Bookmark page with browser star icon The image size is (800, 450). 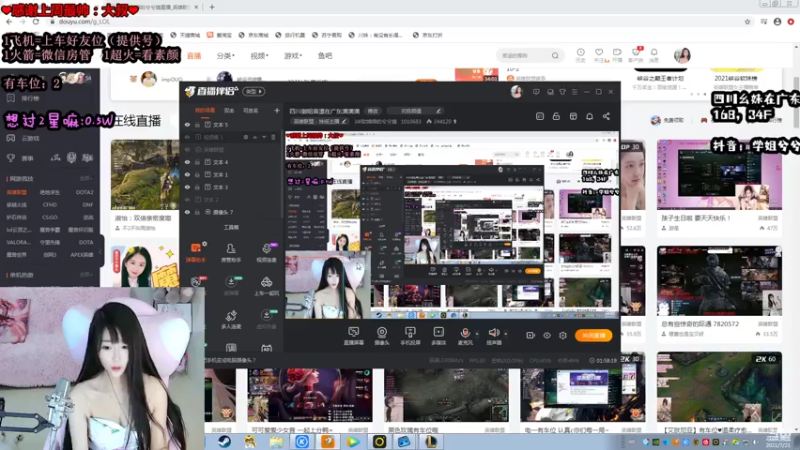(x=747, y=22)
